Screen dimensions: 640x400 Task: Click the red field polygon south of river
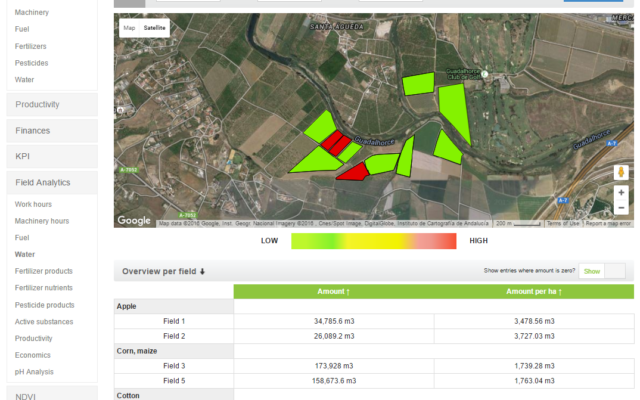353,173
